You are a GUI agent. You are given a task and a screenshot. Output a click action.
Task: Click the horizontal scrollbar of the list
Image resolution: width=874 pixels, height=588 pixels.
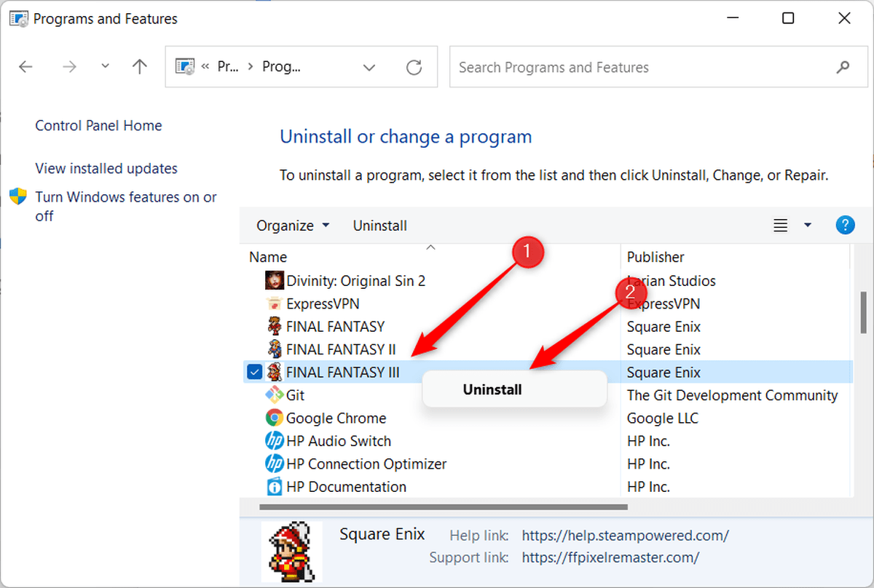coord(443,506)
